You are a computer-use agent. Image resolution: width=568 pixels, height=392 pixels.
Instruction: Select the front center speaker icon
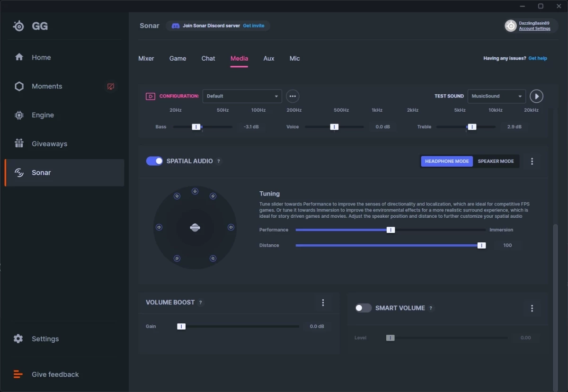click(195, 191)
